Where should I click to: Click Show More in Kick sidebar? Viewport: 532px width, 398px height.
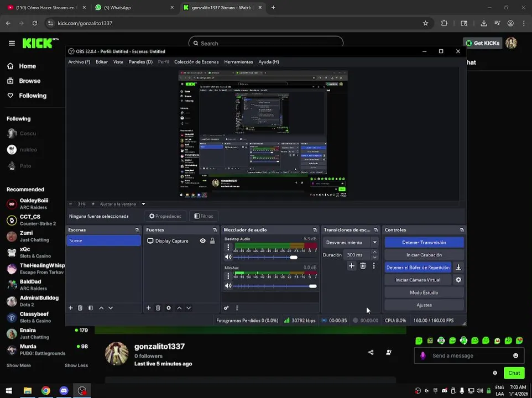point(19,365)
